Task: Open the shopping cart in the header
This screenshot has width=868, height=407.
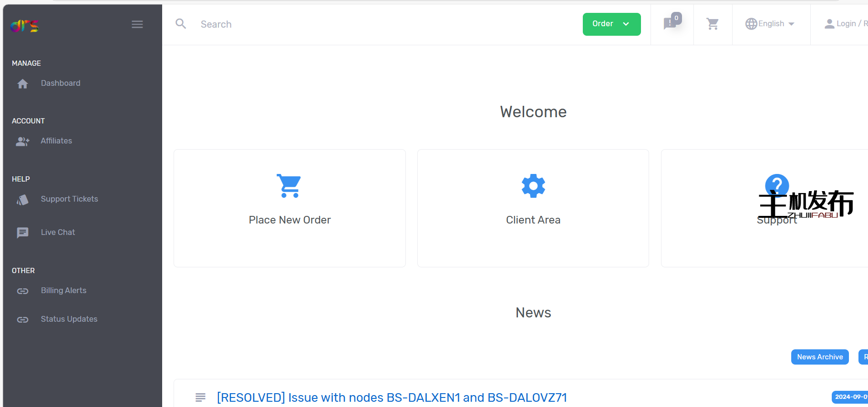Action: coord(713,24)
